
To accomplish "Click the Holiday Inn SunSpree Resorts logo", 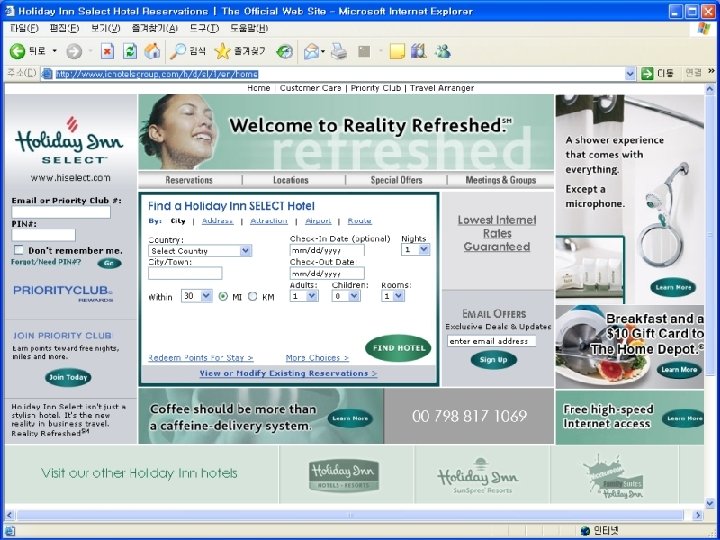I will coord(478,476).
